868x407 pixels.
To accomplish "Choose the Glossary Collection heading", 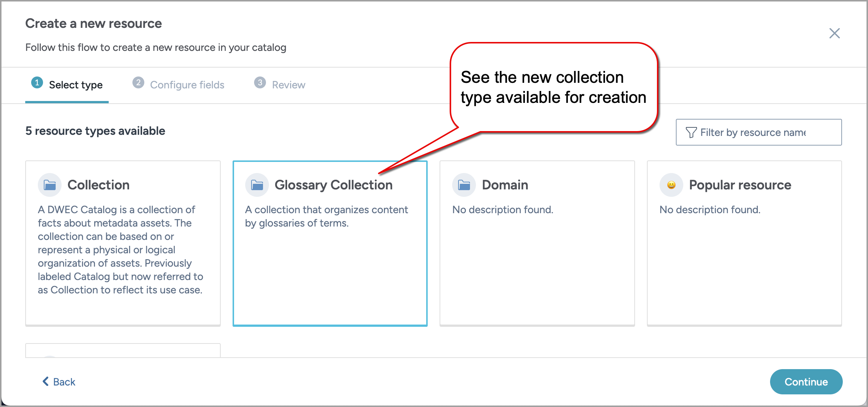I will (333, 185).
